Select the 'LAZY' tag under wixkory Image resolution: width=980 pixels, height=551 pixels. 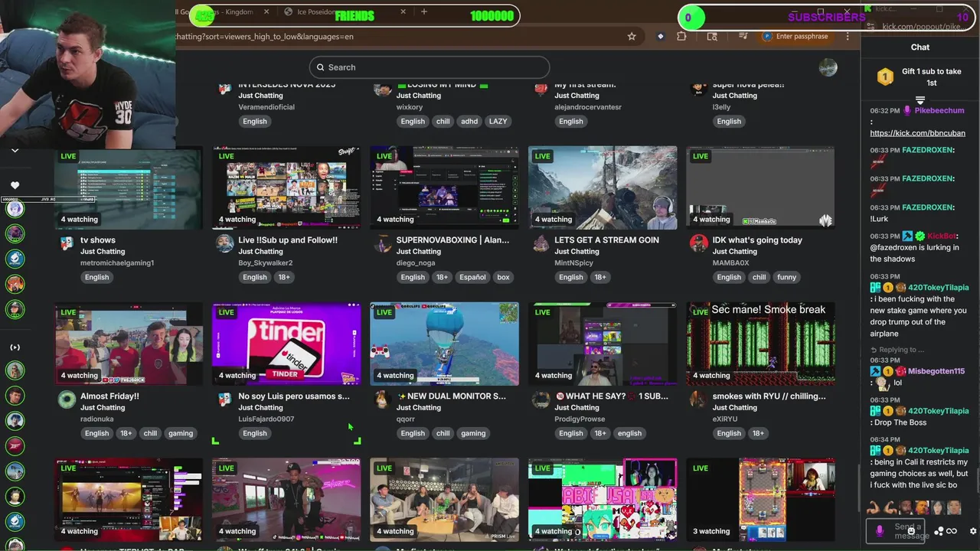pyautogui.click(x=498, y=121)
